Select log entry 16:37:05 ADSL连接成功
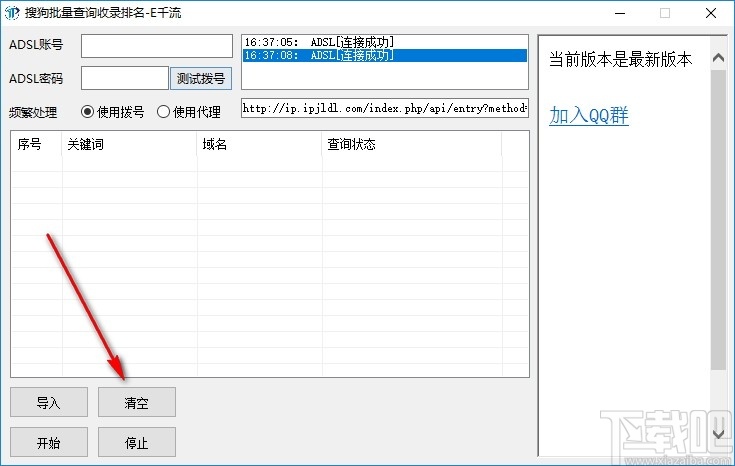This screenshot has width=735, height=466. click(x=384, y=42)
